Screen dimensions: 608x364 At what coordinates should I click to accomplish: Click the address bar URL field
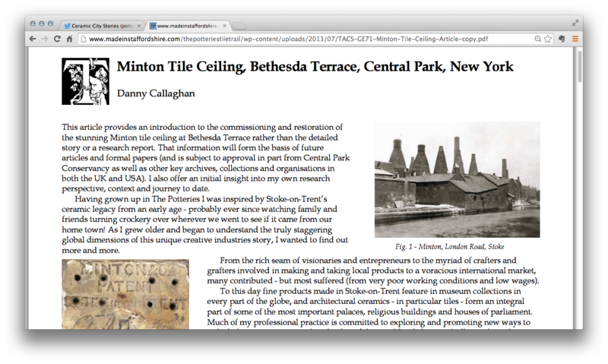[304, 39]
